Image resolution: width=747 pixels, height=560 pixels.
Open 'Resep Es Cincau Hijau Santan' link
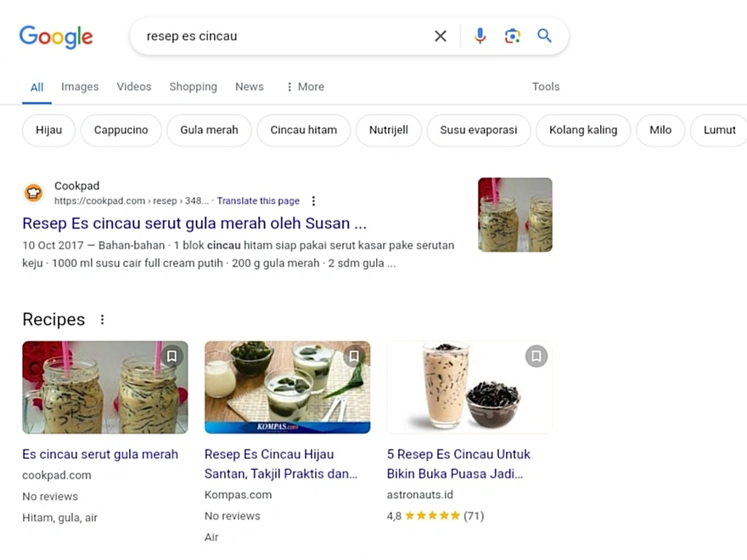pyautogui.click(x=281, y=464)
